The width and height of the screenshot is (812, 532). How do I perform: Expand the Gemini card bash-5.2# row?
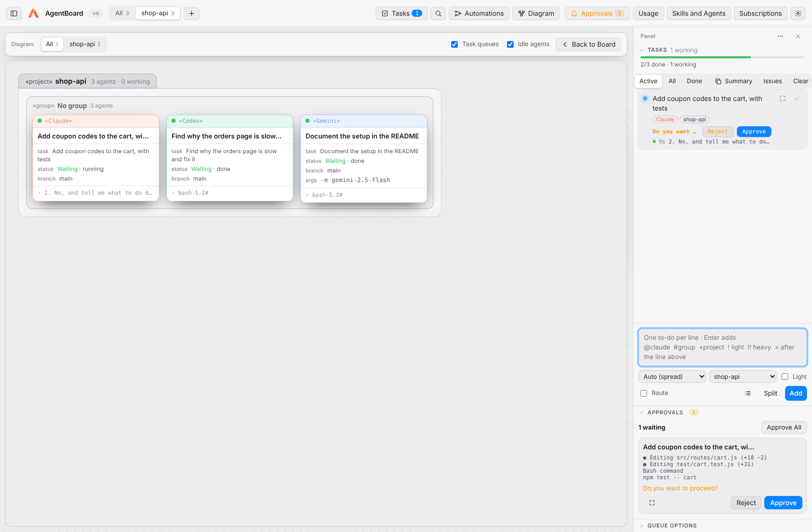click(x=364, y=195)
